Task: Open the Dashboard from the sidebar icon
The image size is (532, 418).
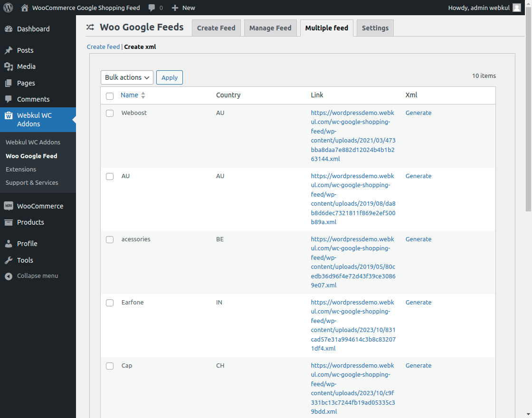Action: pos(10,29)
